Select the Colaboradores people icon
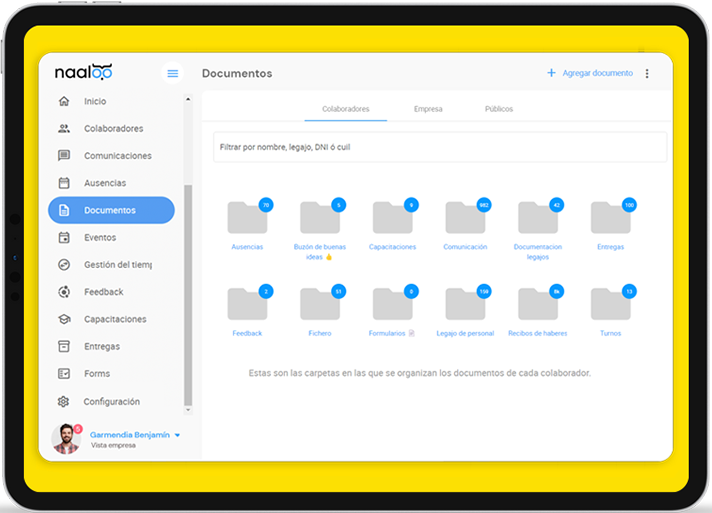Screen dimensions: 712x513 pos(64,128)
